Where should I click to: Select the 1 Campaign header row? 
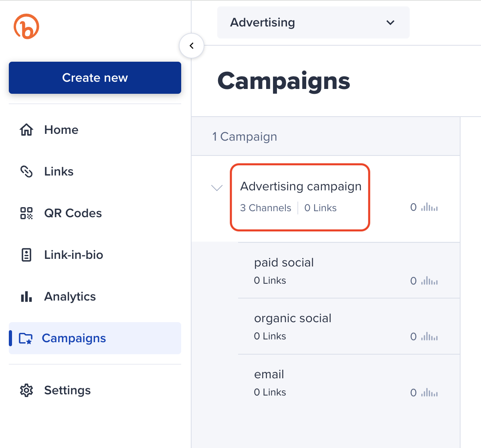(x=245, y=136)
